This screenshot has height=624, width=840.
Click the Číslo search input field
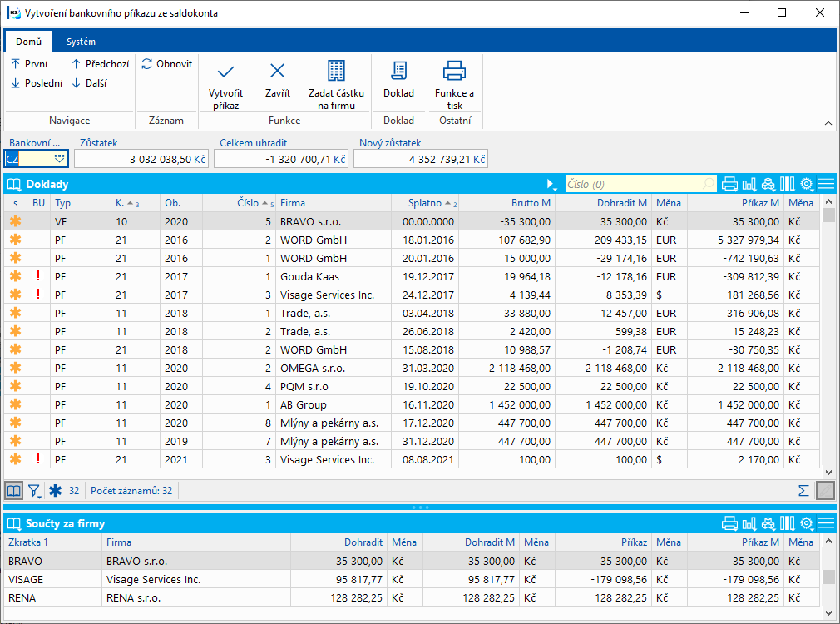634,184
